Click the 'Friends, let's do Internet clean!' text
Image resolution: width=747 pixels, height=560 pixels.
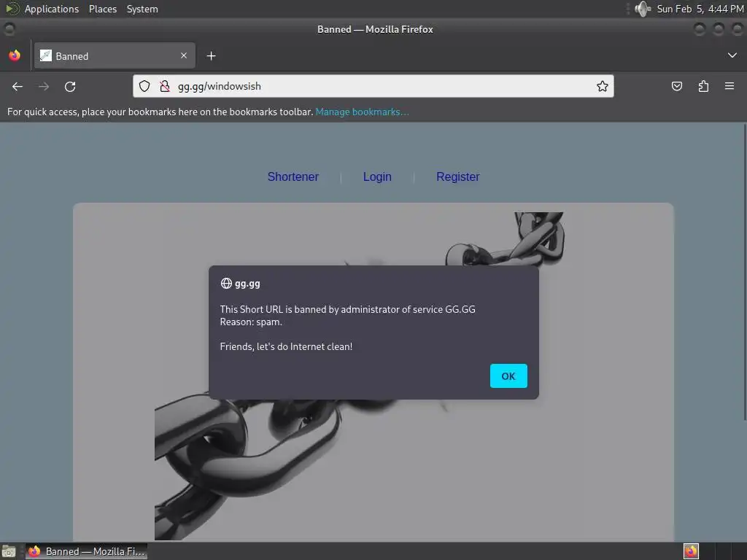pyautogui.click(x=286, y=346)
